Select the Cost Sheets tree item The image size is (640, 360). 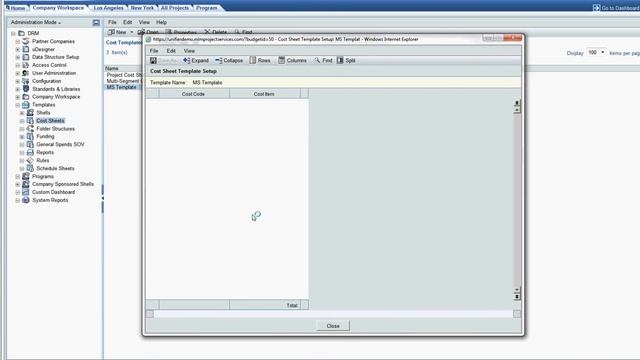point(50,121)
